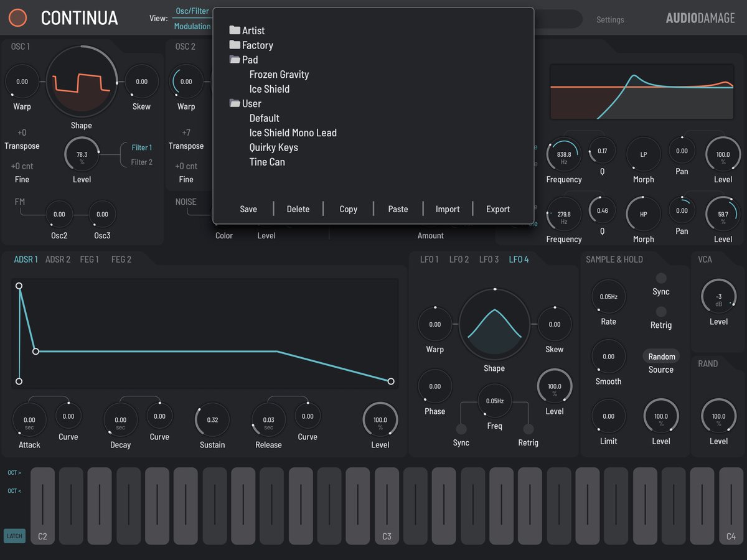
Task: Click the ADSR Decay knob
Action: (x=121, y=419)
